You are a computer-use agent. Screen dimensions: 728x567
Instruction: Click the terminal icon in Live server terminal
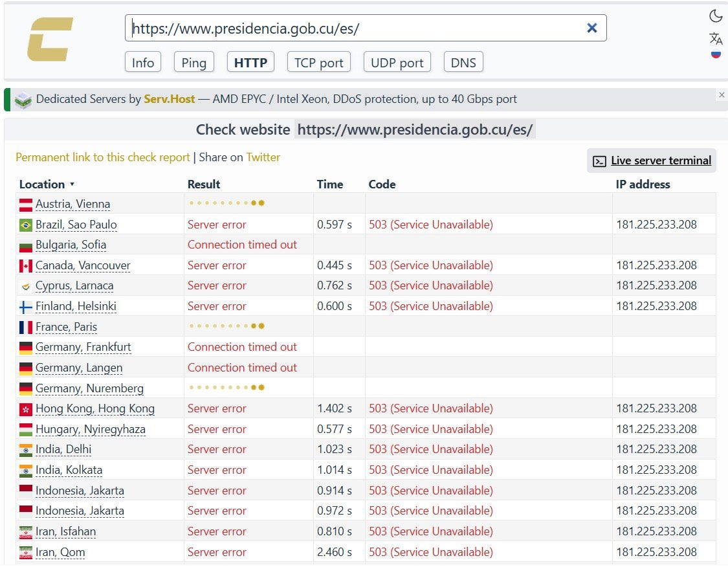click(599, 161)
